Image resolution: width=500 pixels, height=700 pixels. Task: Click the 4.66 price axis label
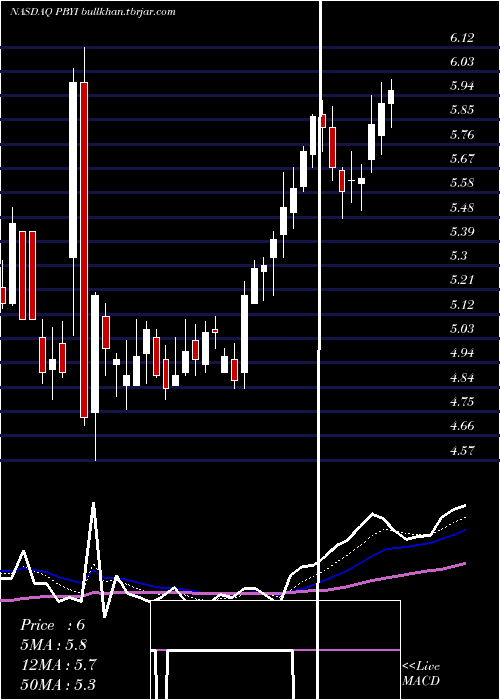[462, 425]
